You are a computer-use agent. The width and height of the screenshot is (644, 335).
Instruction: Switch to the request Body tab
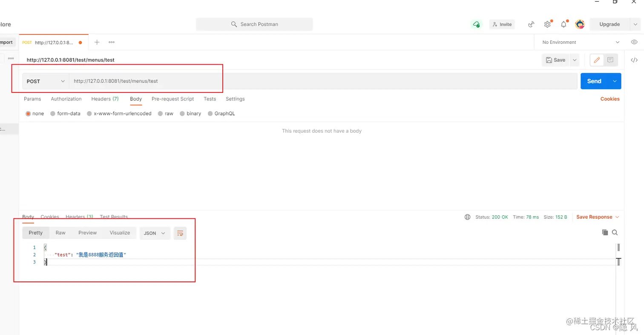pos(136,99)
